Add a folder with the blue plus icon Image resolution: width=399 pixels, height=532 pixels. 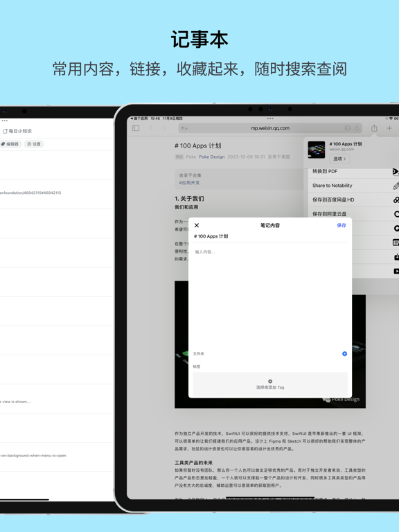coord(344,353)
